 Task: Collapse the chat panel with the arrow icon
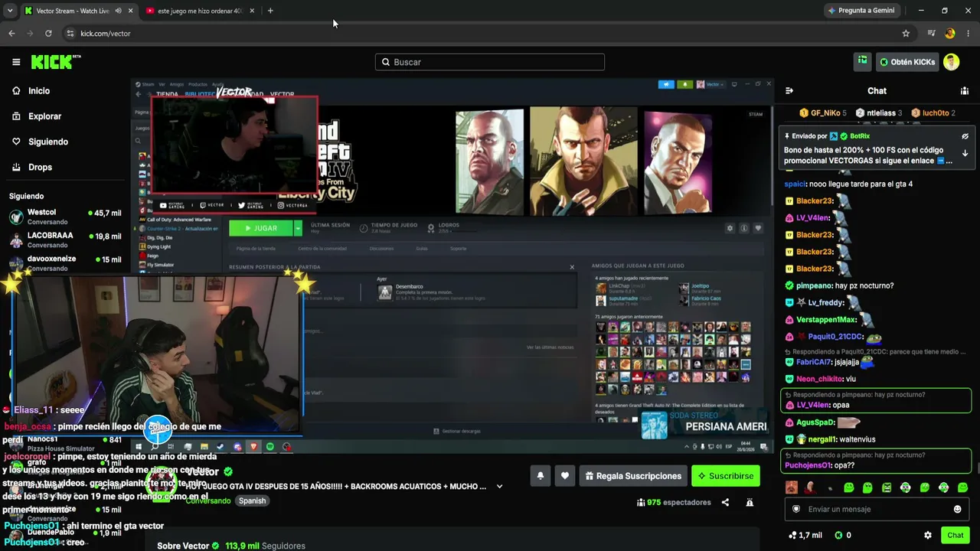point(789,91)
